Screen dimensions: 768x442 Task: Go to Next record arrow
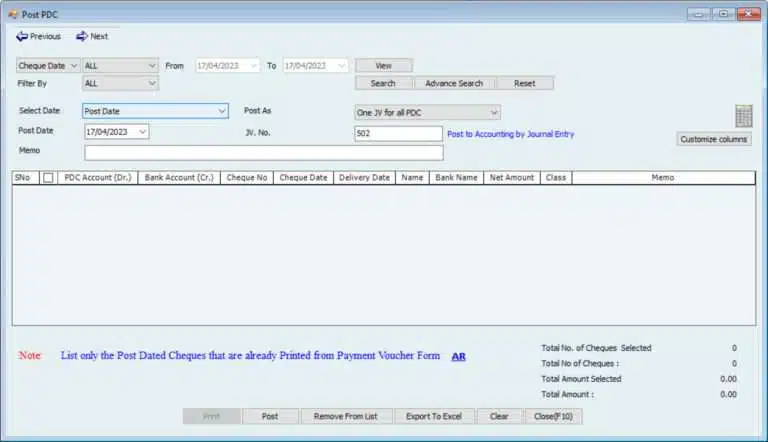tap(92, 36)
